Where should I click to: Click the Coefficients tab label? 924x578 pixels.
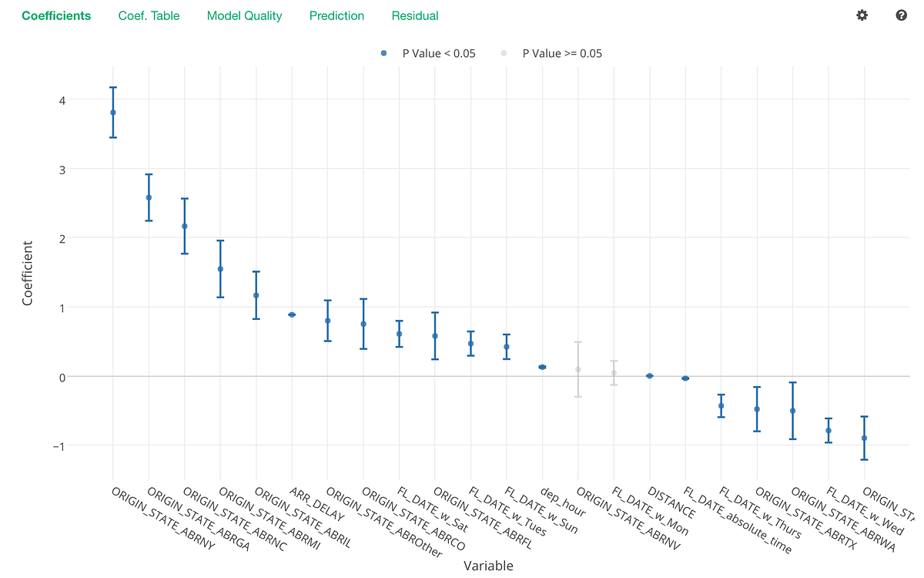tap(56, 15)
